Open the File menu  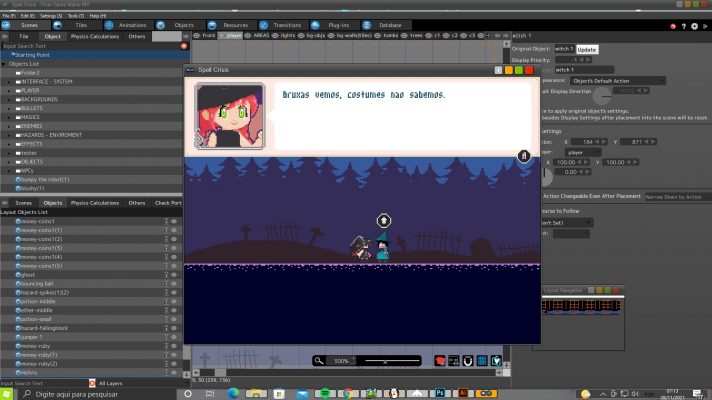point(9,16)
